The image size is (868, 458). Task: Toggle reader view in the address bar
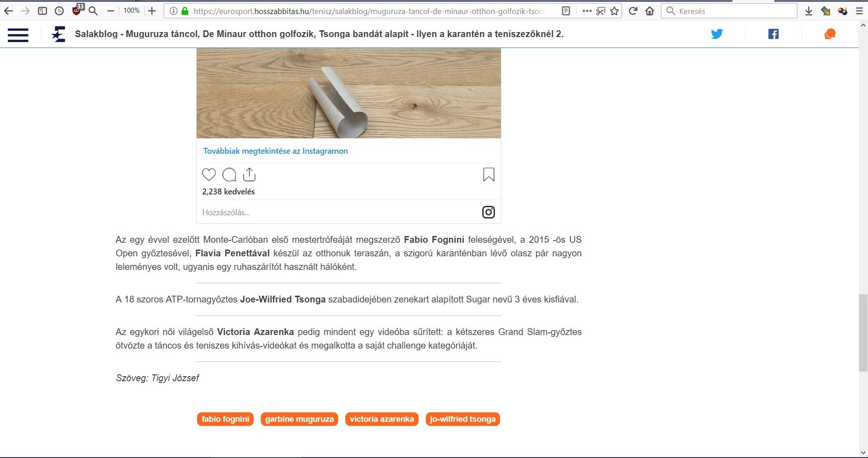tap(566, 11)
